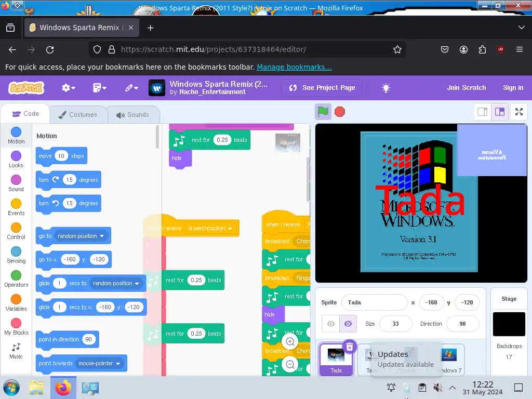Open the My Blocks category

click(x=16, y=327)
